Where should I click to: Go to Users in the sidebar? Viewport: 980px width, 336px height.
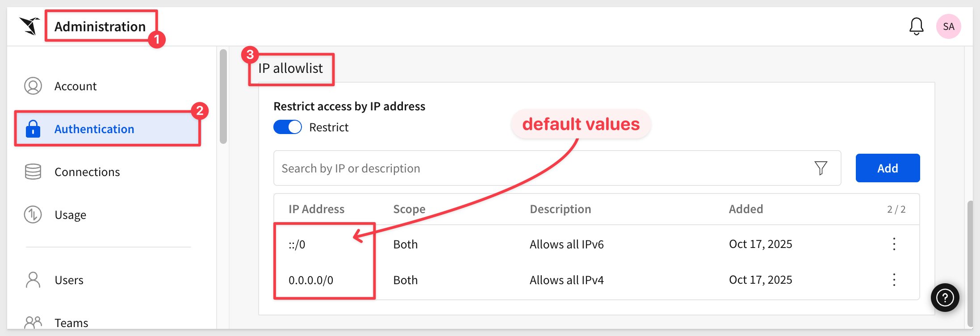point(69,280)
